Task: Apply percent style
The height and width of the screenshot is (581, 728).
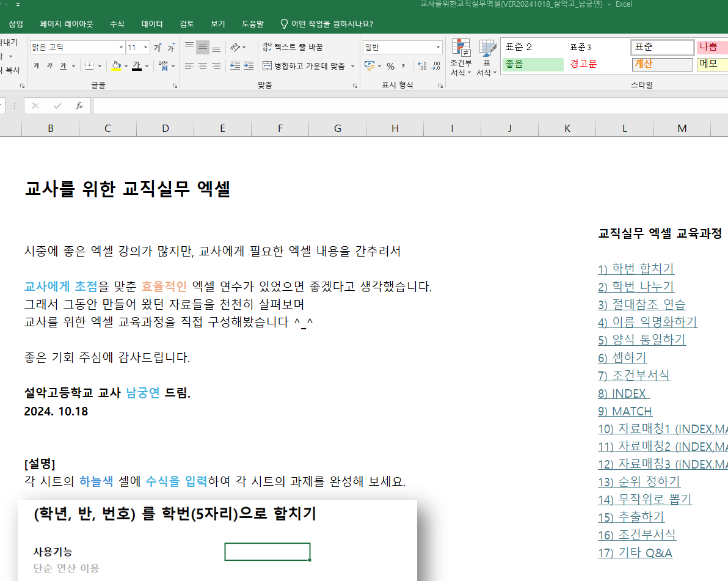Action: click(390, 66)
